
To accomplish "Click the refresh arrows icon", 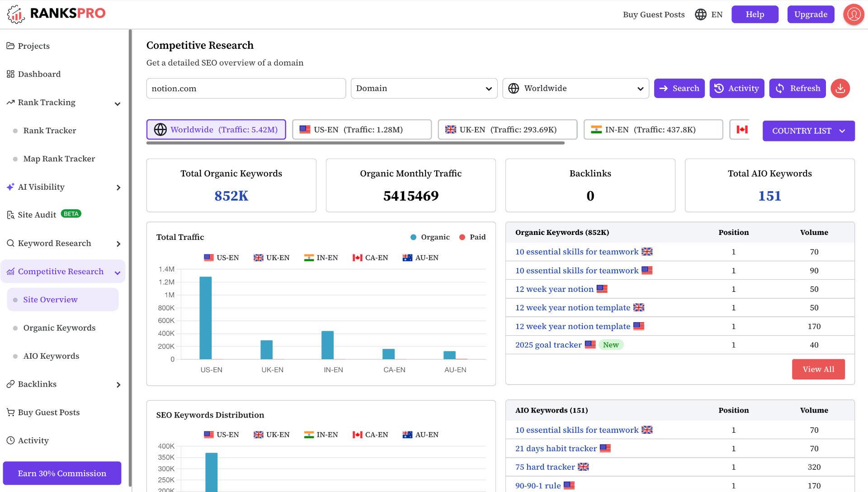I will click(780, 89).
